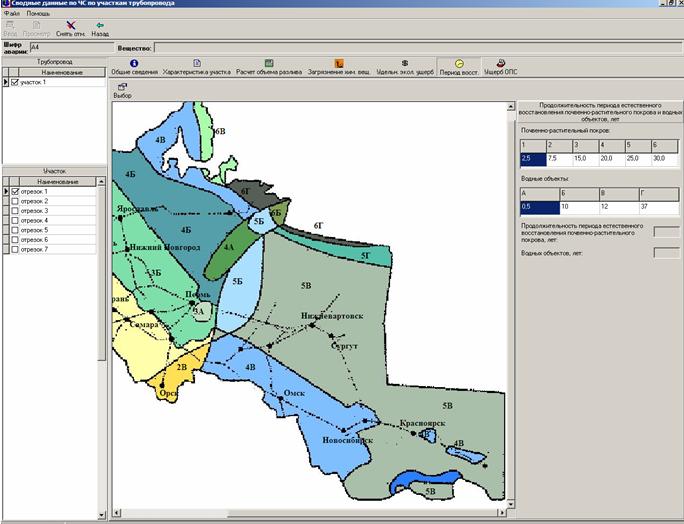This screenshot has height=524, width=684.
Task: Click the Шифр аварии input field
Action: point(70,46)
